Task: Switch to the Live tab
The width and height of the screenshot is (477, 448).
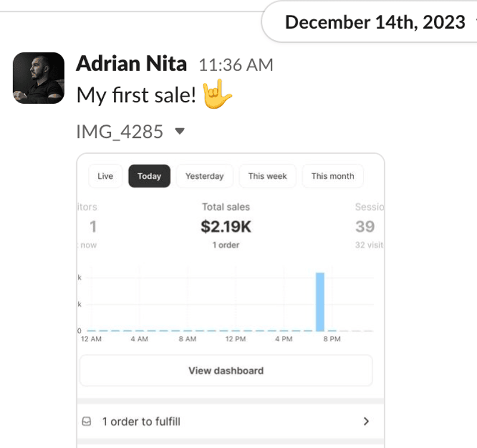Action: [106, 176]
